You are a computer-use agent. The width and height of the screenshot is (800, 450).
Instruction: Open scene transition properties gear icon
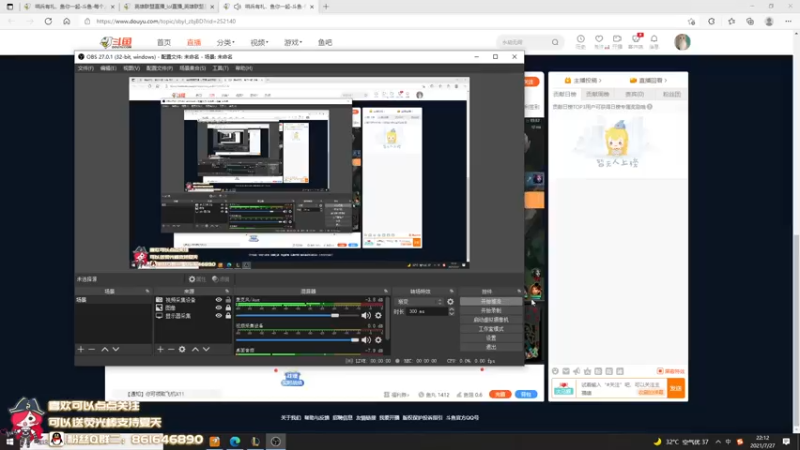point(450,302)
